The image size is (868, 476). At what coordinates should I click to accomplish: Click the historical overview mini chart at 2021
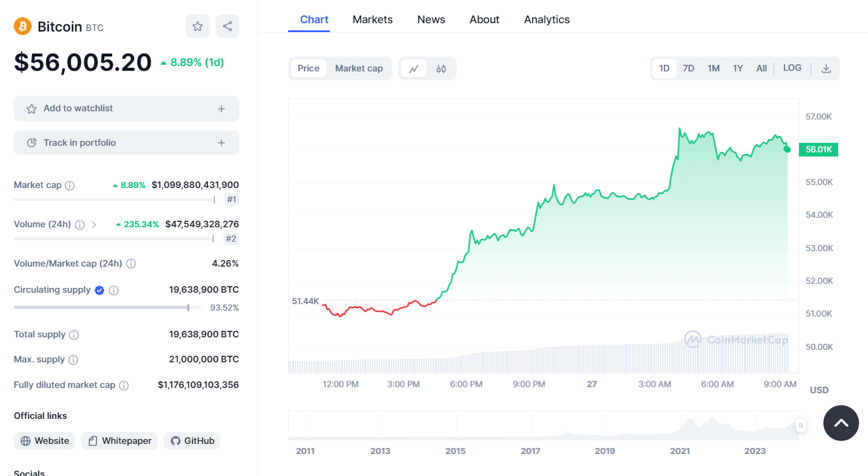[x=680, y=425]
